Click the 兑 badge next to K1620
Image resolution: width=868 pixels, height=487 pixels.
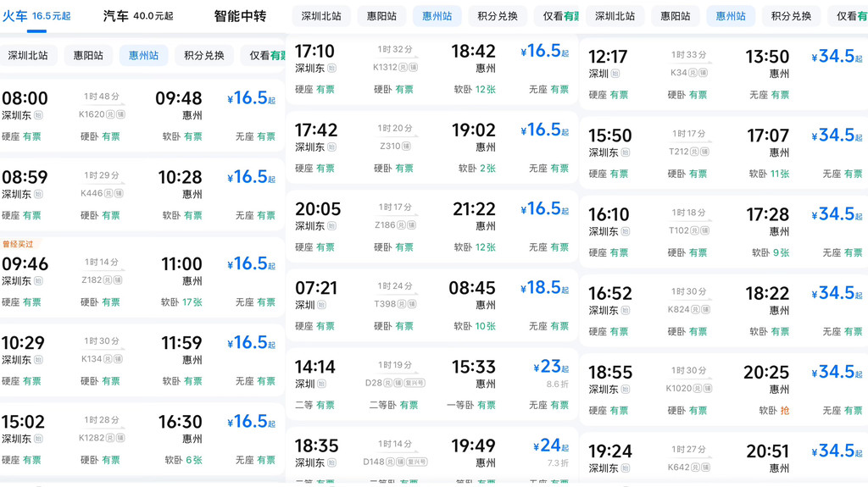[x=111, y=114]
